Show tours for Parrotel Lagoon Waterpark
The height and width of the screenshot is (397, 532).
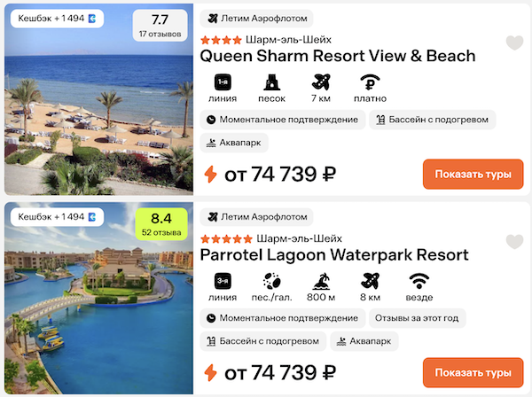tap(473, 372)
